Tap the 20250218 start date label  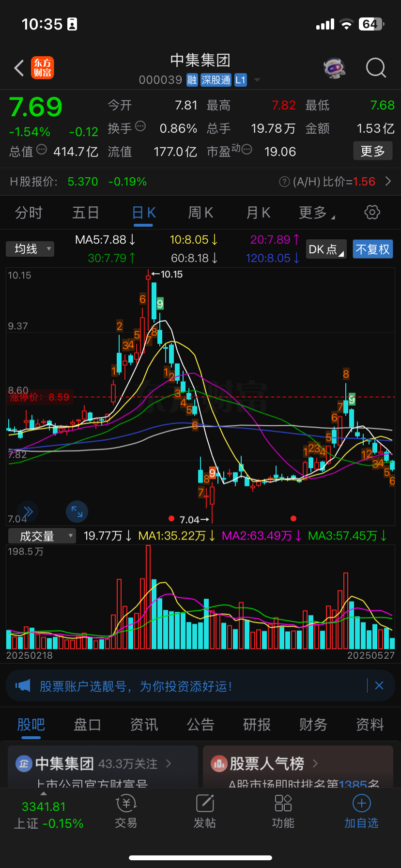click(x=30, y=655)
